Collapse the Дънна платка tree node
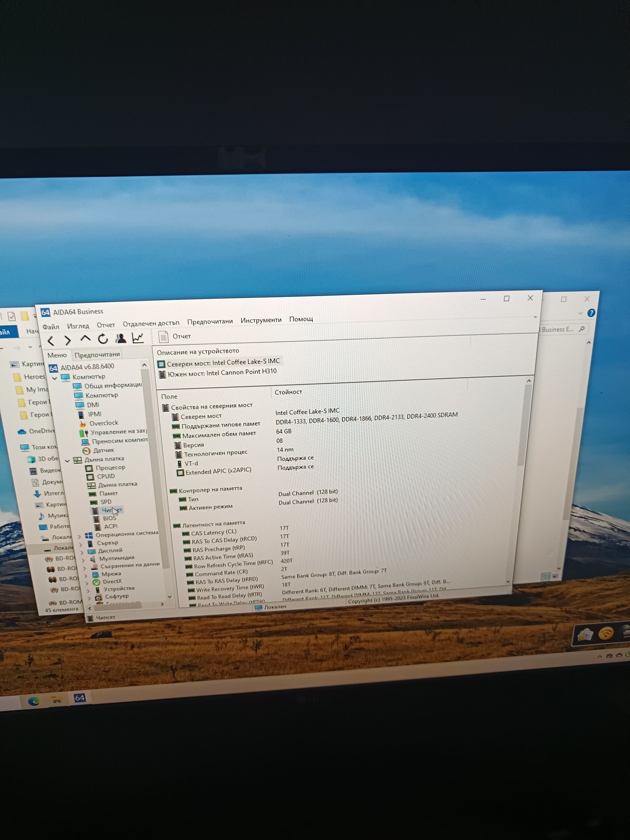This screenshot has height=840, width=630. click(67, 461)
